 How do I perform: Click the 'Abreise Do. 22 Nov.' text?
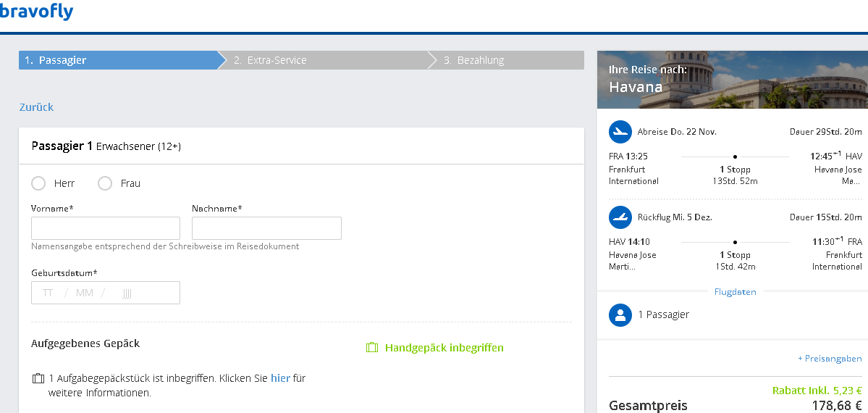coord(677,132)
